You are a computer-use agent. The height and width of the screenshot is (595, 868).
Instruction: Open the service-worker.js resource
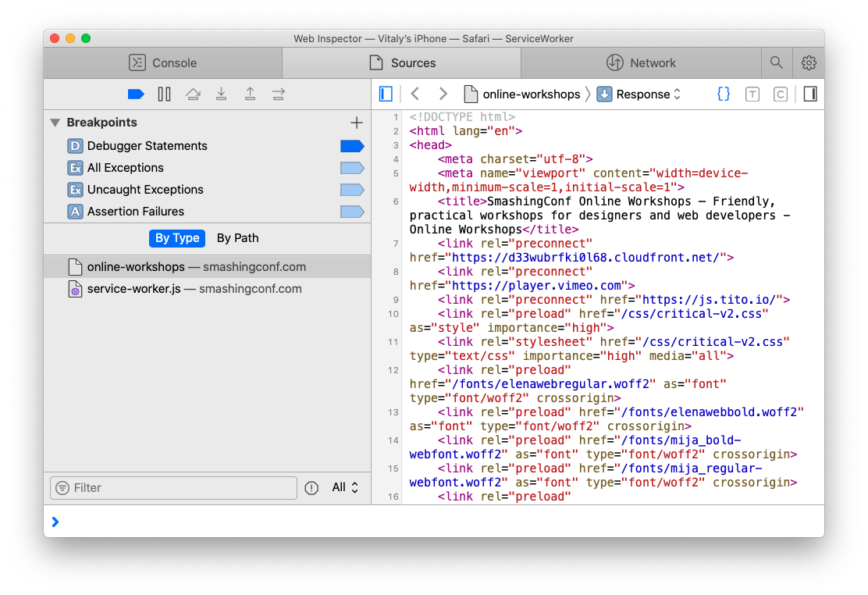(207, 289)
